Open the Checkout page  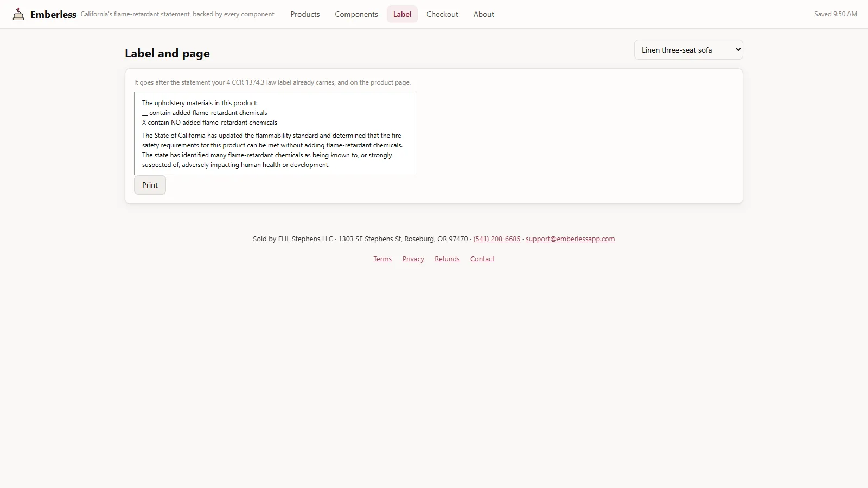[442, 14]
